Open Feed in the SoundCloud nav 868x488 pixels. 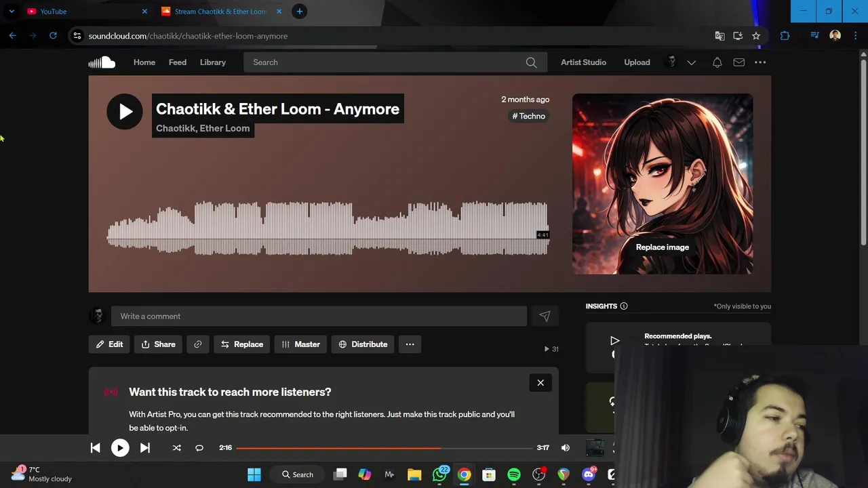[x=178, y=62]
